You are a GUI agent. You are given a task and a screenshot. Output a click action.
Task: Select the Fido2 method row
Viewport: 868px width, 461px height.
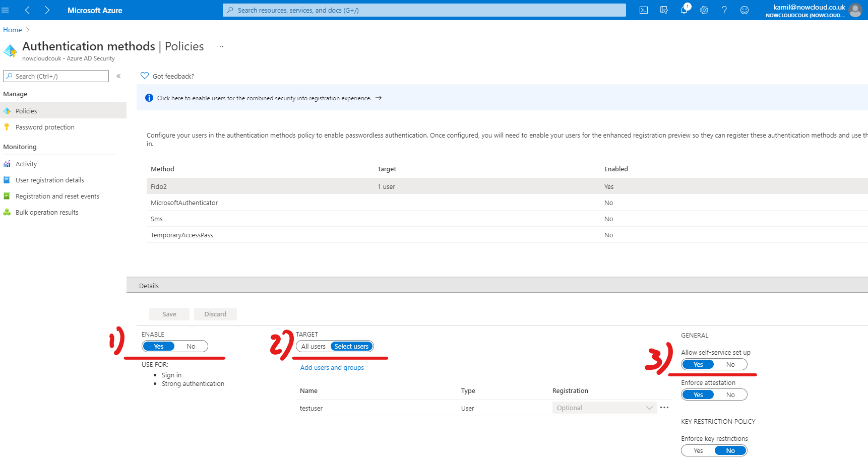(507, 186)
